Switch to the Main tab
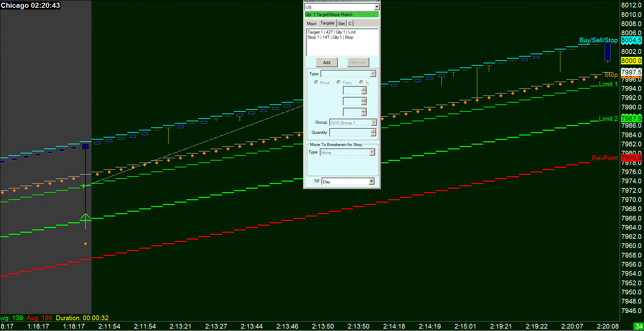644x331 pixels. [x=312, y=23]
